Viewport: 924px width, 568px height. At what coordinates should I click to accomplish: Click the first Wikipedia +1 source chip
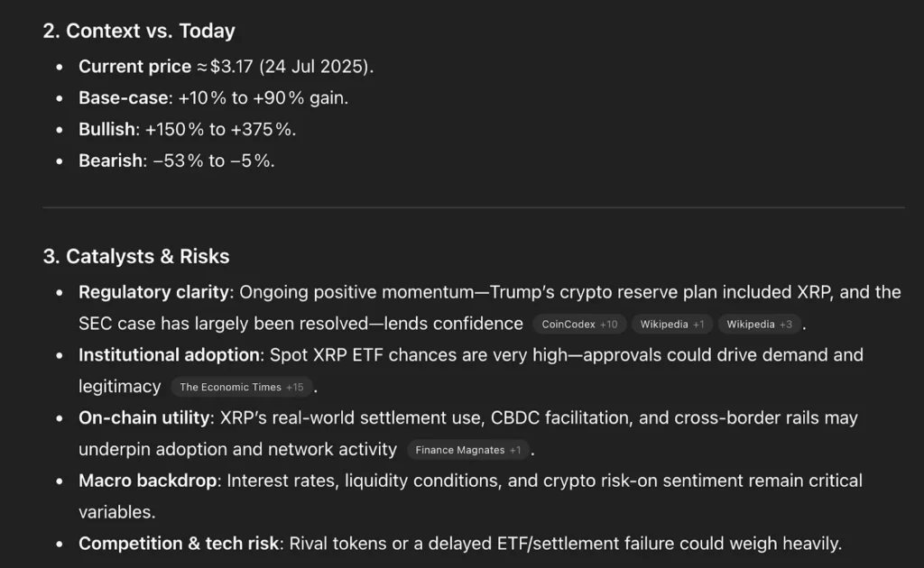[x=671, y=325]
